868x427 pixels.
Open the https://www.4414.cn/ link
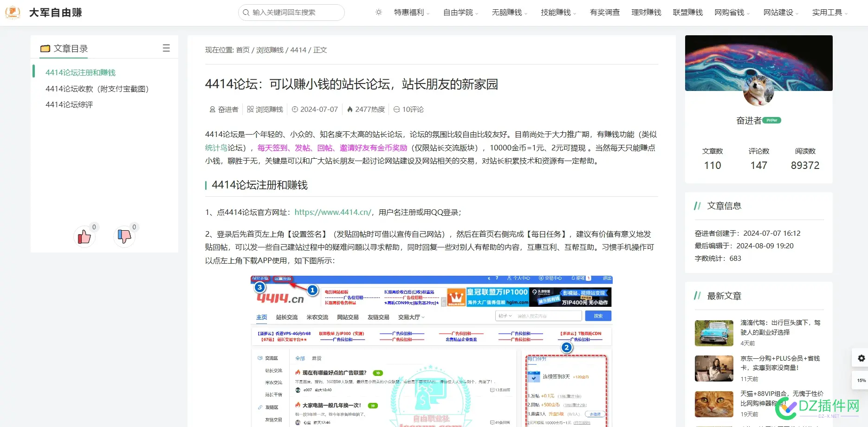pos(333,212)
